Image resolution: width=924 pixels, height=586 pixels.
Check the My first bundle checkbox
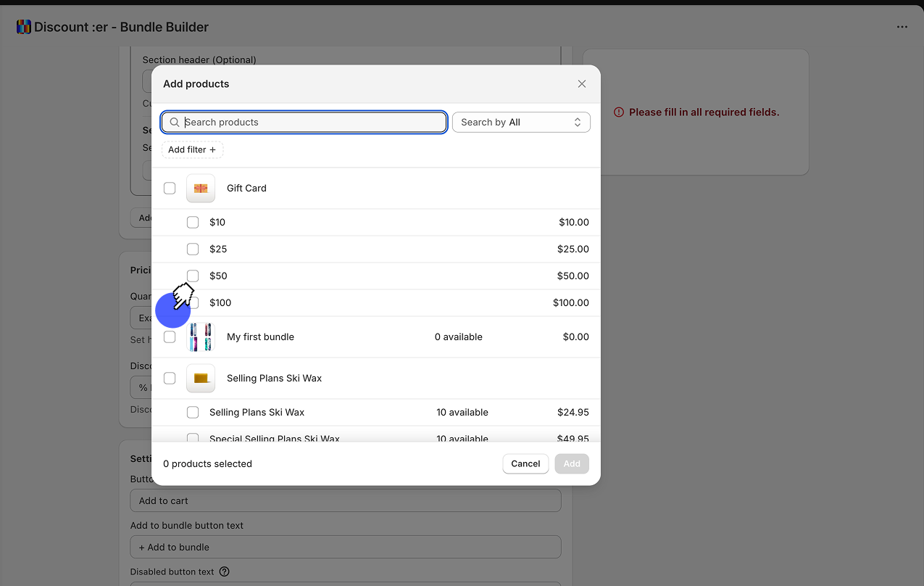click(170, 337)
